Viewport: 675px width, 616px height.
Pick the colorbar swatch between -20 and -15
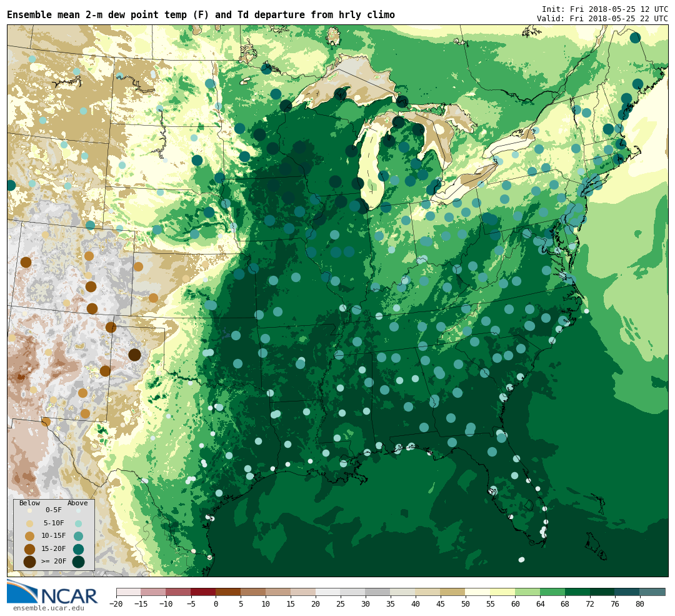(128, 592)
